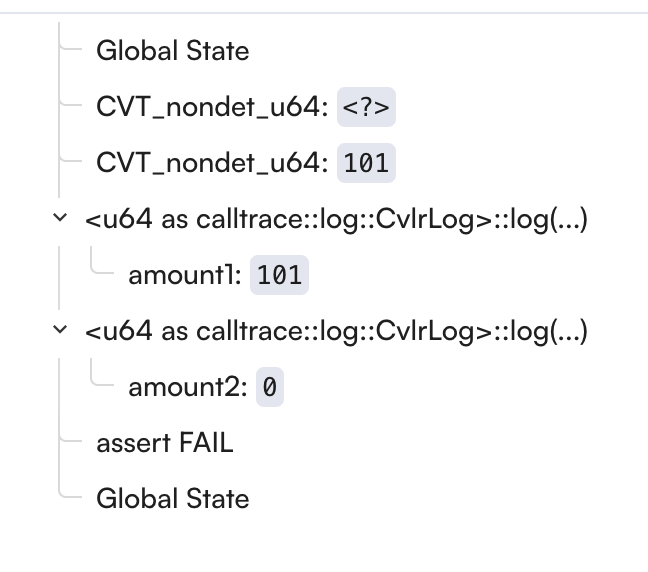The width and height of the screenshot is (648, 572).
Task: Collapse the log call containing amount1
Action: [60, 218]
